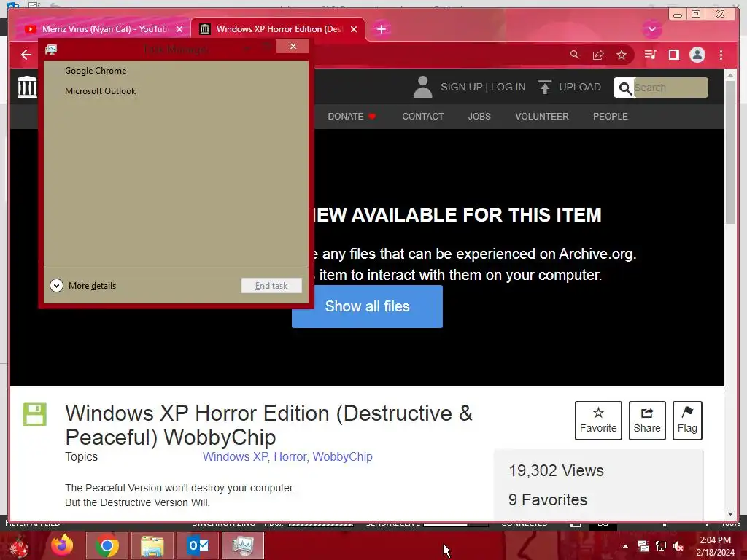Click the Outlook send/receive progress bar
Image resolution: width=747 pixels, height=560 pixels.
(455, 524)
